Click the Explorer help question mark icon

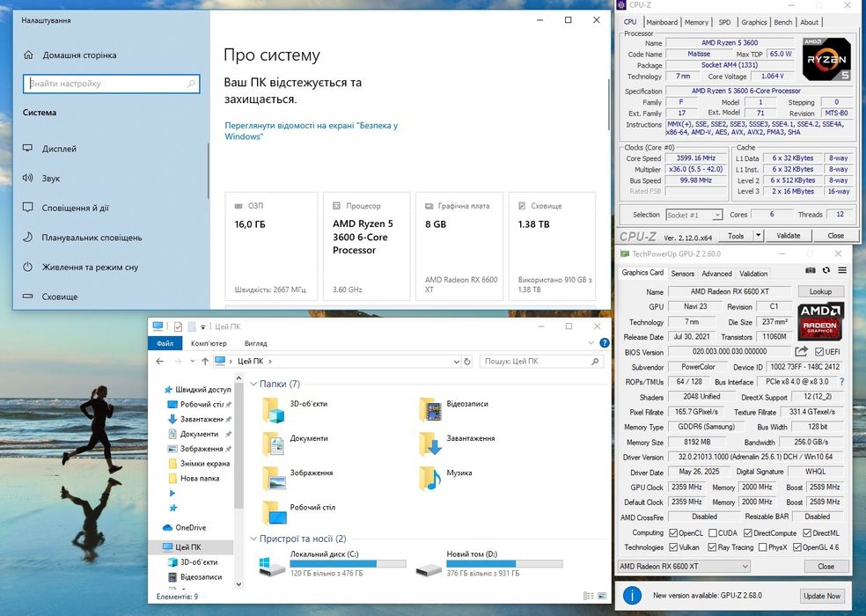tap(605, 343)
